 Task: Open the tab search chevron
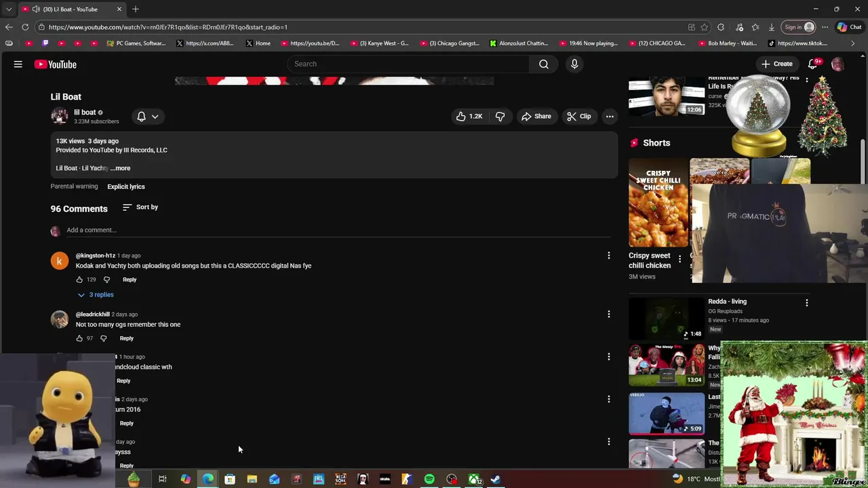(x=9, y=9)
